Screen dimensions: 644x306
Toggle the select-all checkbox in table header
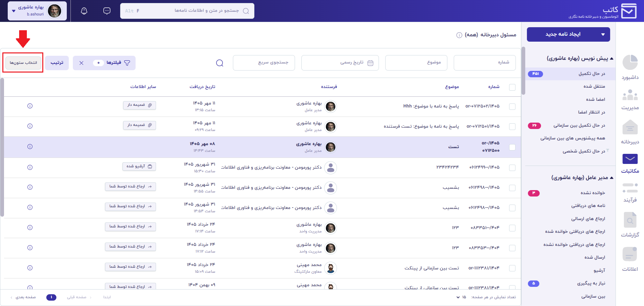click(512, 87)
